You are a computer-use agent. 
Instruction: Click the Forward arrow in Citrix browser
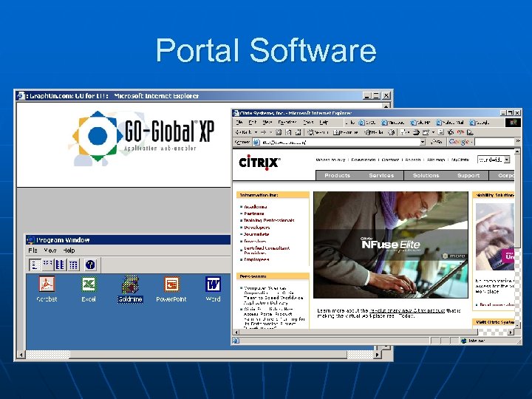pos(264,132)
